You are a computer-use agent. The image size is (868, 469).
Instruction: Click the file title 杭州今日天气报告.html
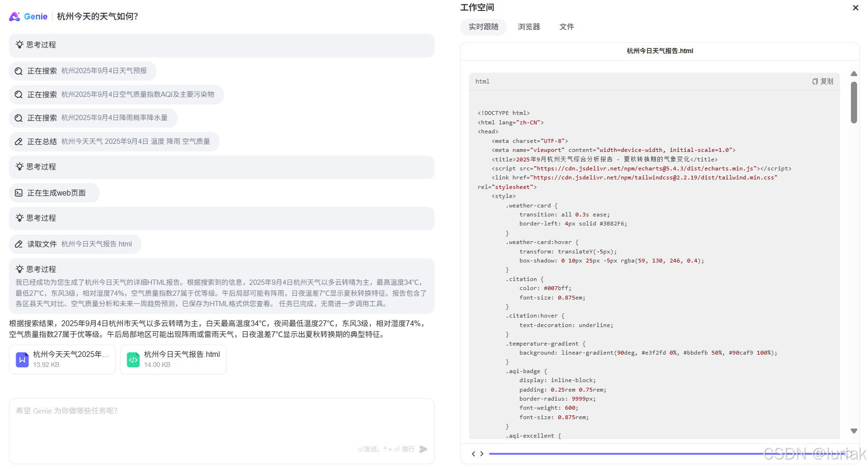[660, 51]
